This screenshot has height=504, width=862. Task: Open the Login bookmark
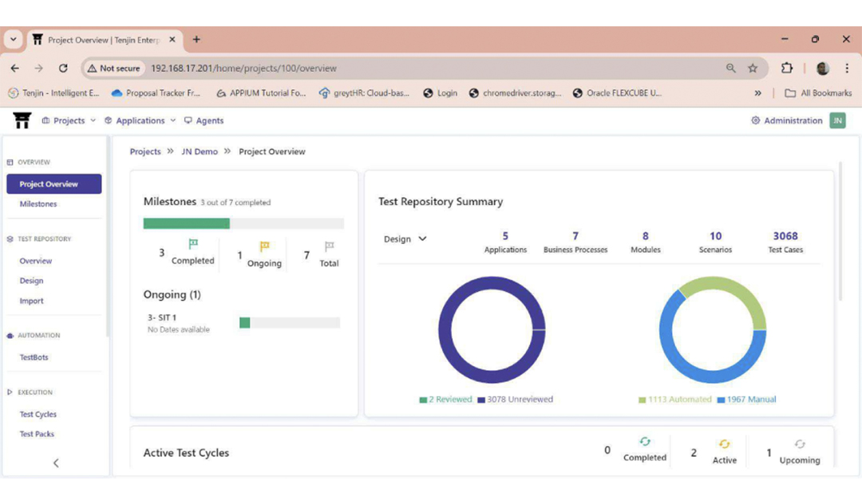tap(441, 93)
